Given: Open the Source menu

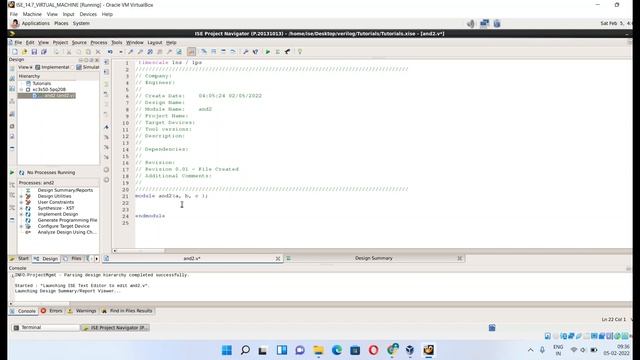Looking at the screenshot, I should (x=79, y=42).
